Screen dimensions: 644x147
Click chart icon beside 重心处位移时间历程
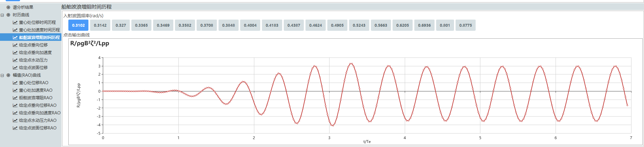pos(15,22)
